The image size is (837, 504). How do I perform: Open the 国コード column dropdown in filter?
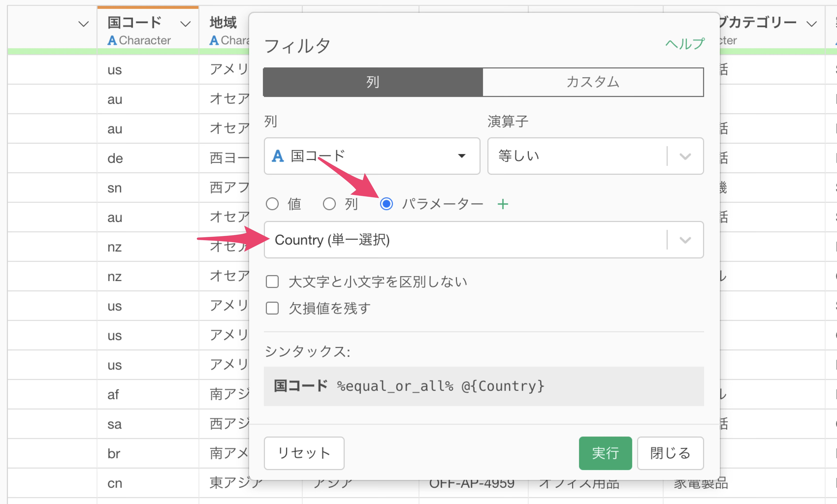point(372,156)
